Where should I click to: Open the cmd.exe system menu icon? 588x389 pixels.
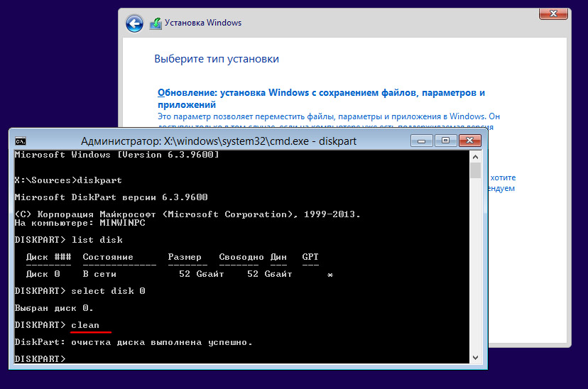tap(21, 141)
